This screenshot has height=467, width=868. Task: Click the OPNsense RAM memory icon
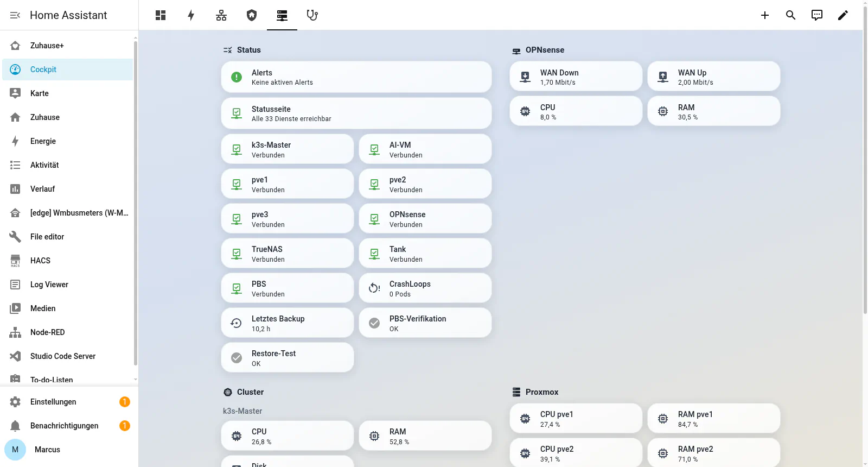pos(663,111)
